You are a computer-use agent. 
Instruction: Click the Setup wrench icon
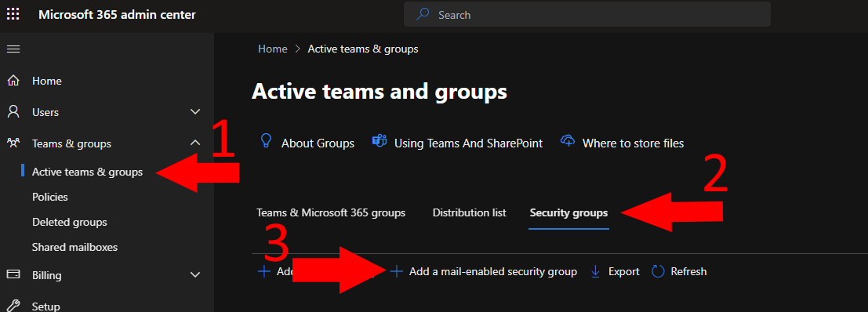coord(13,306)
